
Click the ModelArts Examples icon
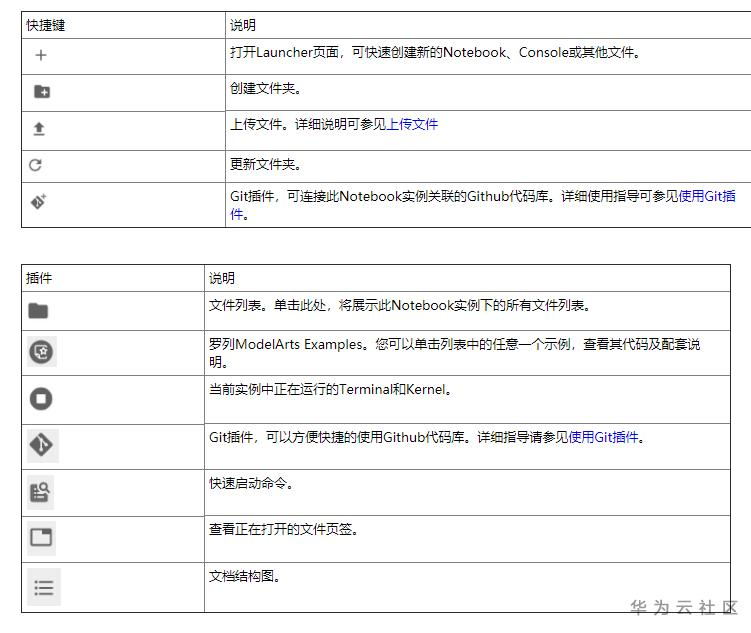coord(42,351)
